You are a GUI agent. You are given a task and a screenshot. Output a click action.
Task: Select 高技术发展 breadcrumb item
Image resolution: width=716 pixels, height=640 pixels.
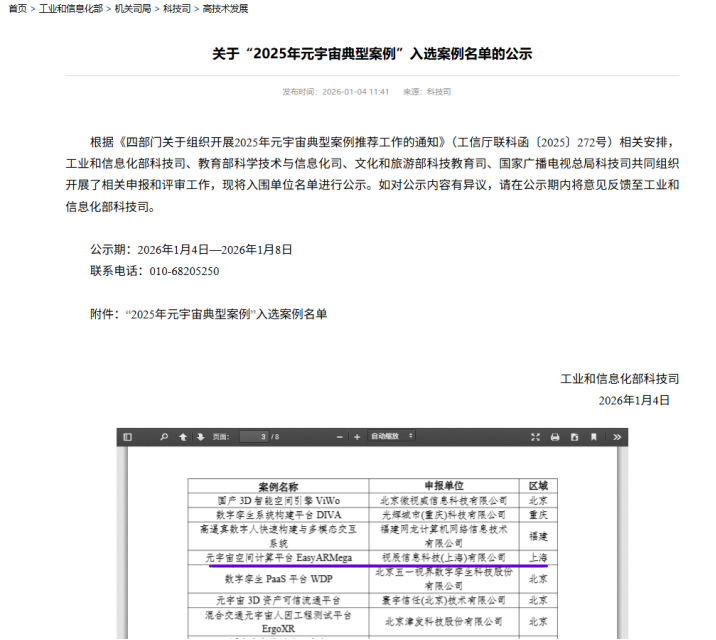[x=225, y=9]
